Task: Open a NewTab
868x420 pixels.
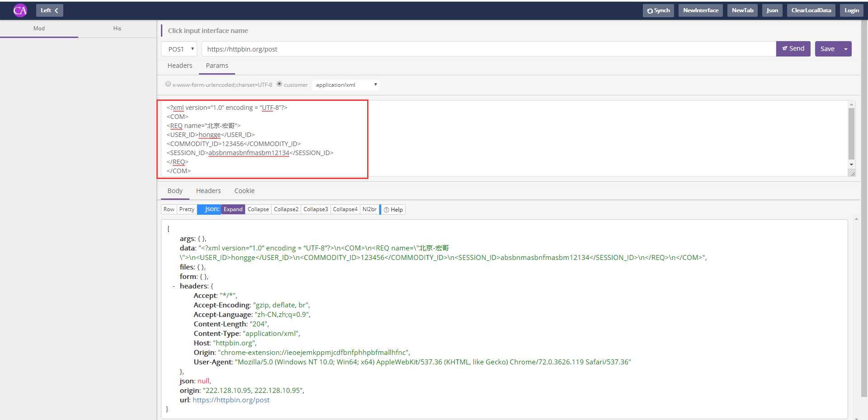Action: (742, 10)
